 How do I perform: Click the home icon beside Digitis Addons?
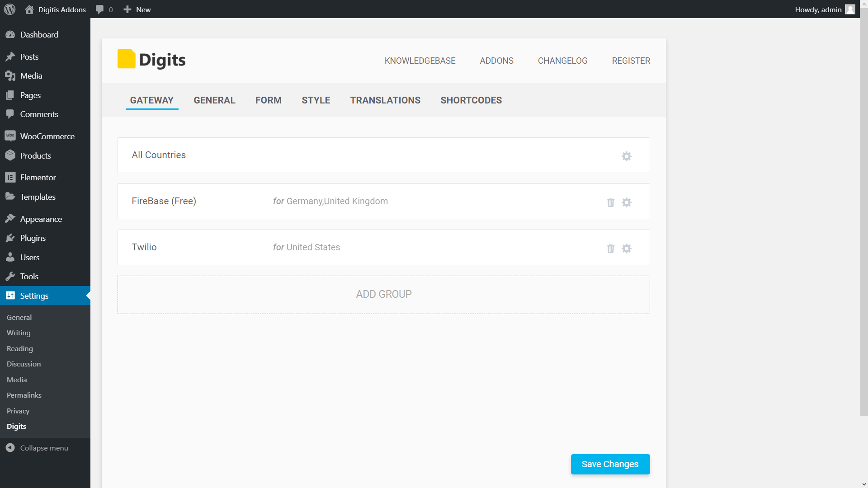29,9
